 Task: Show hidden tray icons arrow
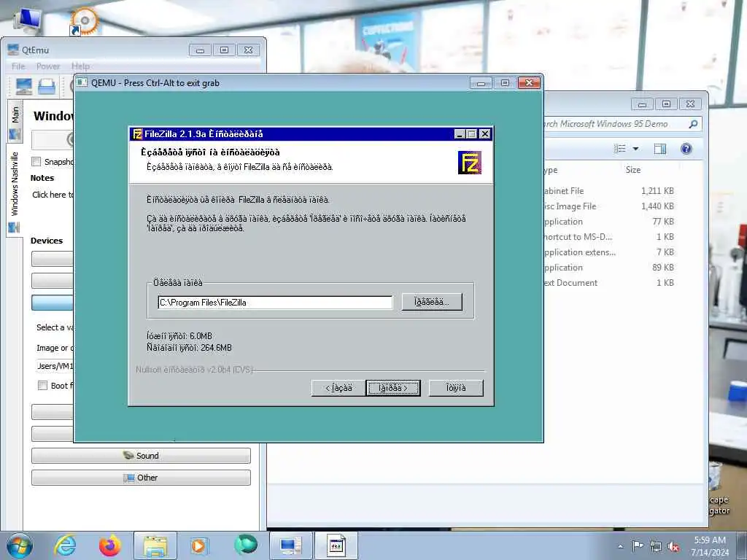[x=620, y=546]
